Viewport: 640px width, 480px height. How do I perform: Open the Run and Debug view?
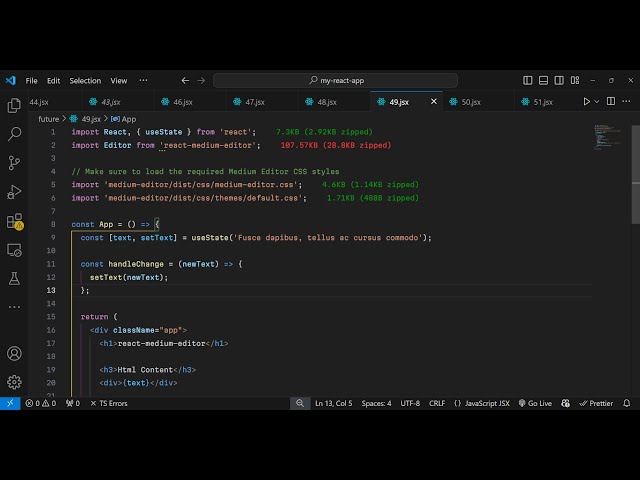14,191
